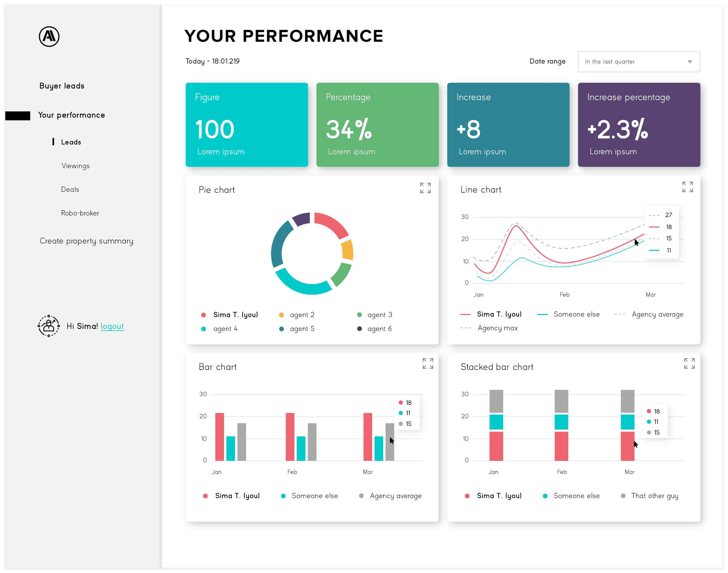Screen dimensions: 728x573
Task: Toggle That other guy in Stacked bar legend
Action: coord(650,496)
